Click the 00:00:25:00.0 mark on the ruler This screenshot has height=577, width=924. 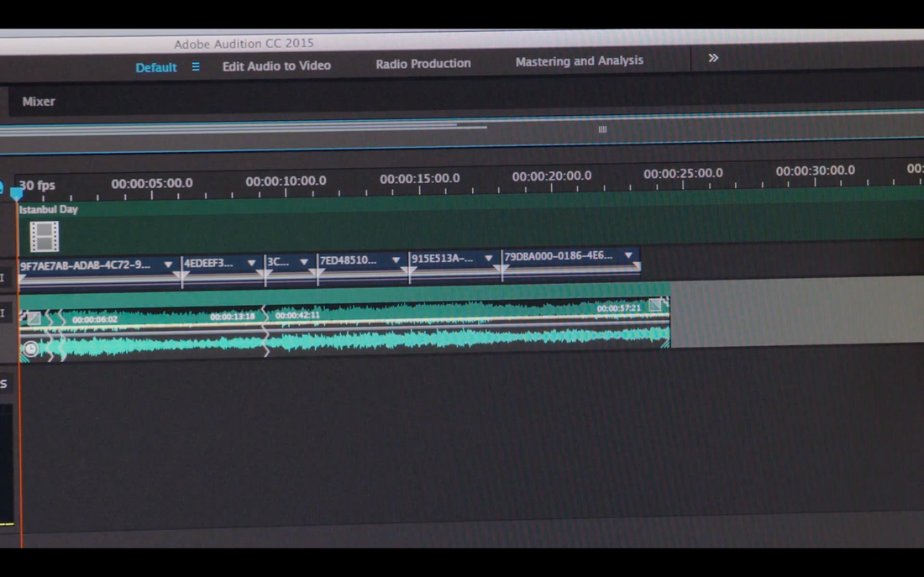pos(683,173)
